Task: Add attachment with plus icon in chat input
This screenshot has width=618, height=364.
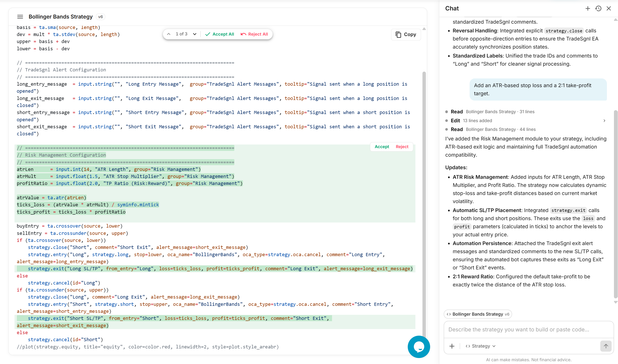Action: [452, 346]
